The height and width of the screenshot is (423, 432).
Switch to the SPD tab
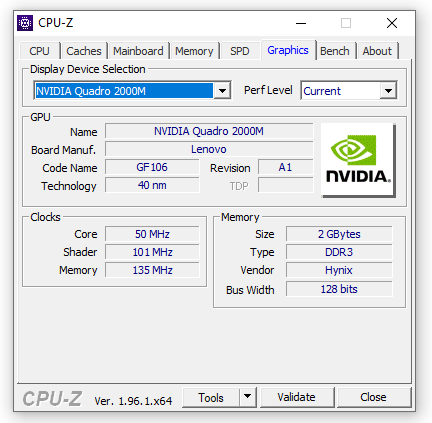(240, 51)
